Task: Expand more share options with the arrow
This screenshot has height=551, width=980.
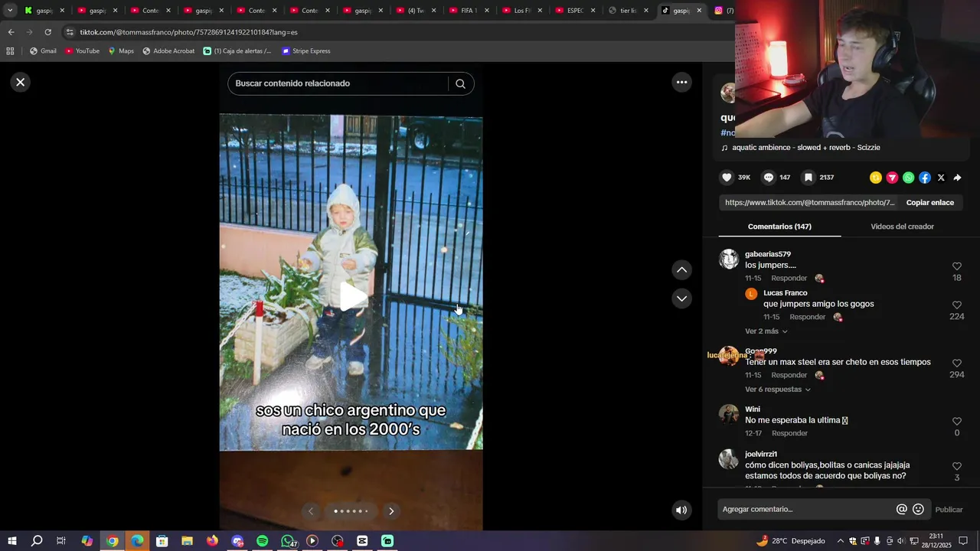Action: point(957,178)
